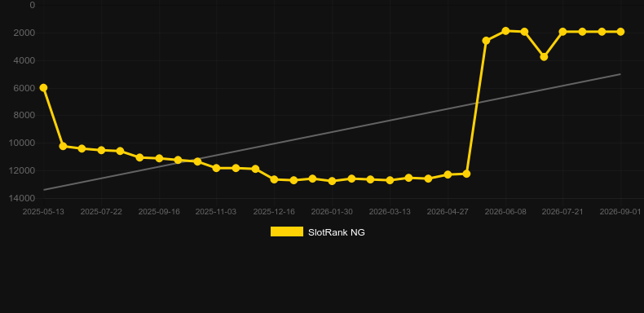Click the x-axis label 2025-05-13

pyautogui.click(x=43, y=212)
